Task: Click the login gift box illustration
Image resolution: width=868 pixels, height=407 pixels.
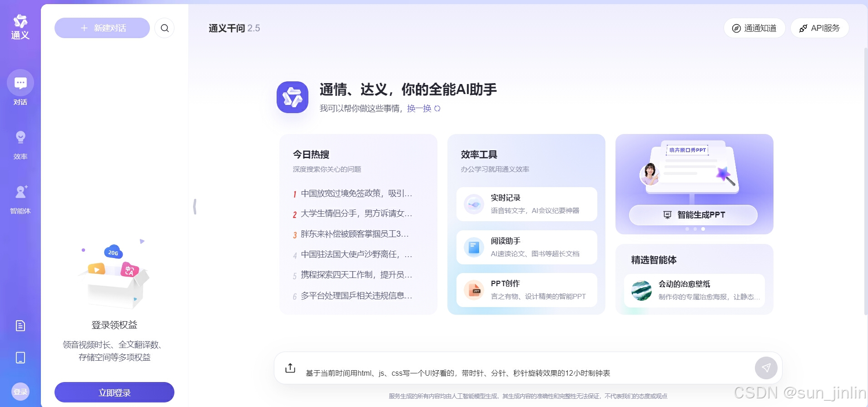Action: [114, 273]
